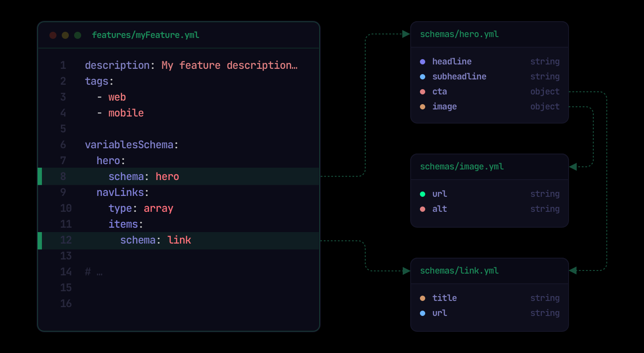Click the variablesSchema key on line 6
Screen dimensions: 644x353
click(129, 145)
